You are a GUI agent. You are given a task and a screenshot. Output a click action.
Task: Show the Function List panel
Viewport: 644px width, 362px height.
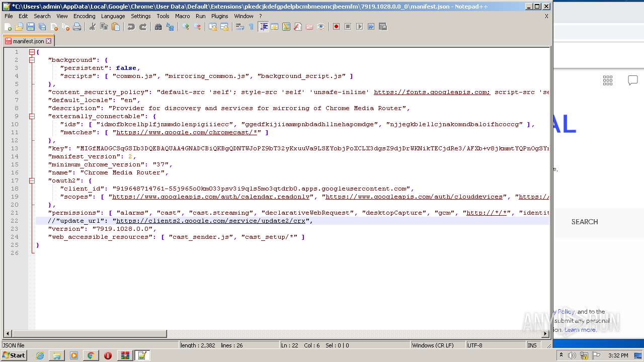(x=298, y=27)
